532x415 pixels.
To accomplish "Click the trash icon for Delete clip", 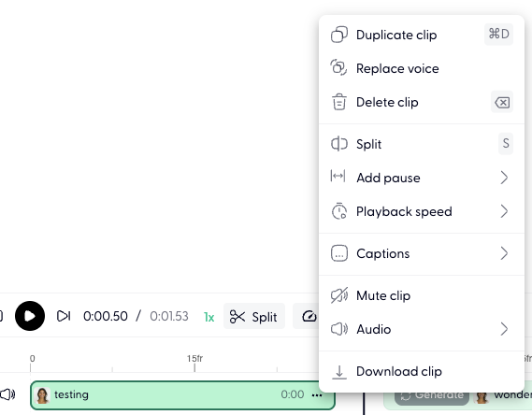I will [339, 102].
